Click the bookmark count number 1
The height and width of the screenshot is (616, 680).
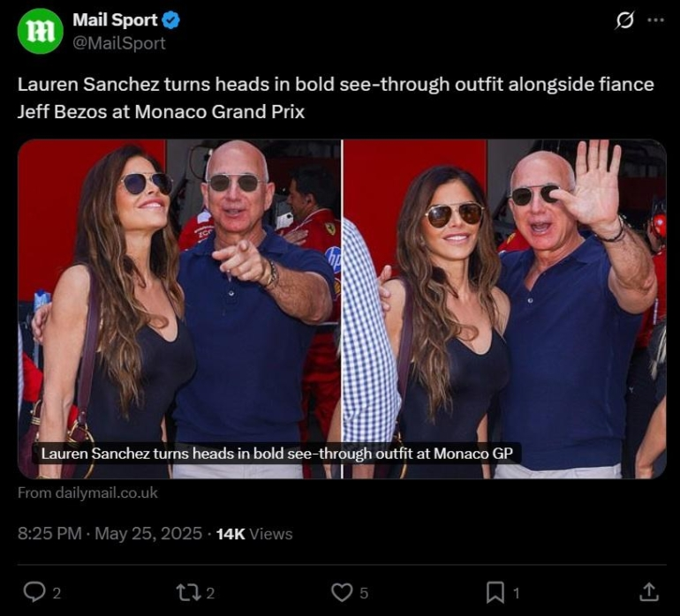pyautogui.click(x=517, y=593)
